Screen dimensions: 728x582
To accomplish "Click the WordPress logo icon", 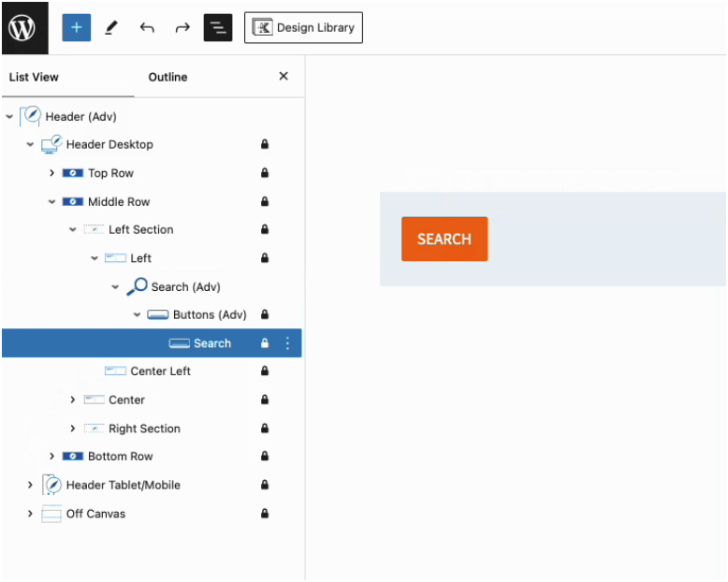I will pyautogui.click(x=23, y=27).
